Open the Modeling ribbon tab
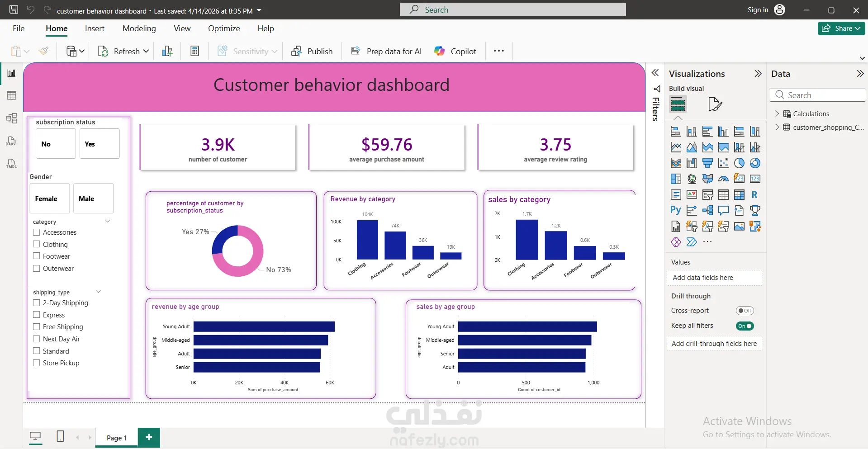The height and width of the screenshot is (449, 868). point(139,28)
